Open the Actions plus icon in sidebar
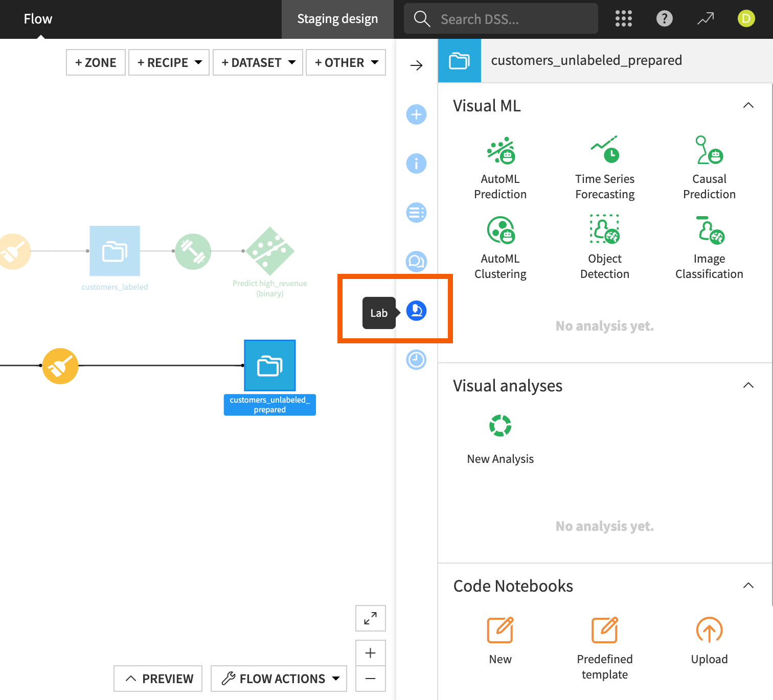773x700 pixels. [416, 114]
